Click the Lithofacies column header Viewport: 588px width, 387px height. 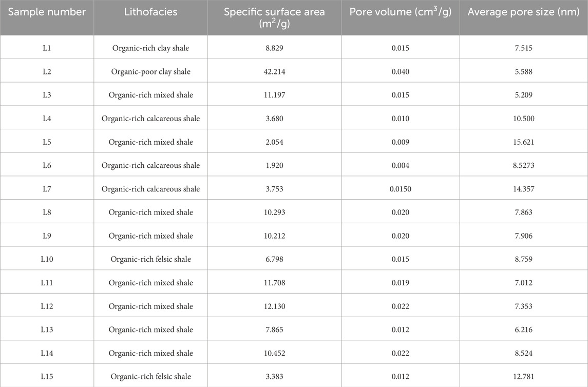pos(150,12)
